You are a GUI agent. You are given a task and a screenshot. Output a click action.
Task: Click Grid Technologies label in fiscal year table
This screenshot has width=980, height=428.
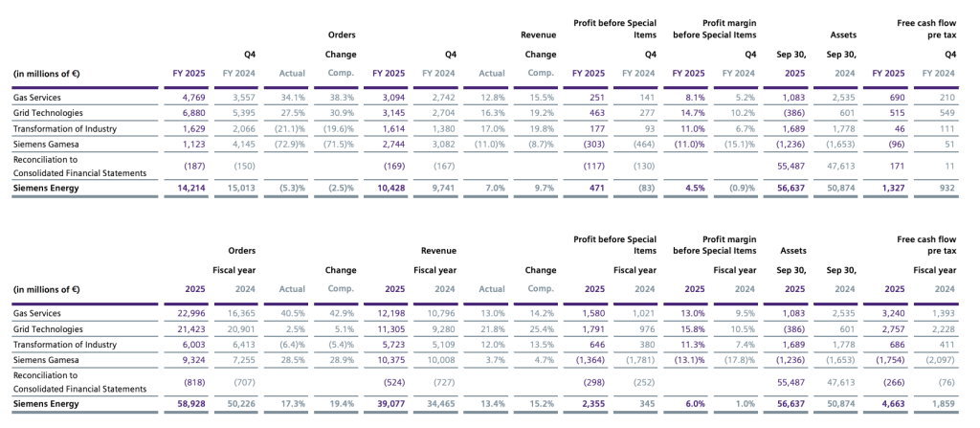point(47,328)
